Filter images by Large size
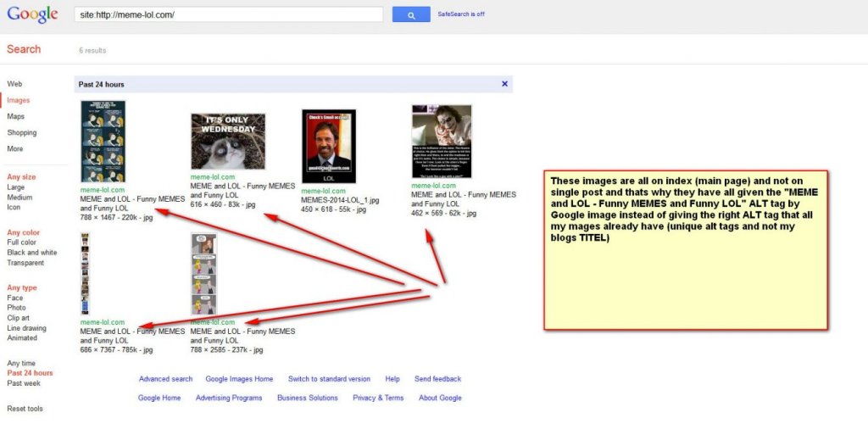This screenshot has height=446, width=868. [15, 187]
